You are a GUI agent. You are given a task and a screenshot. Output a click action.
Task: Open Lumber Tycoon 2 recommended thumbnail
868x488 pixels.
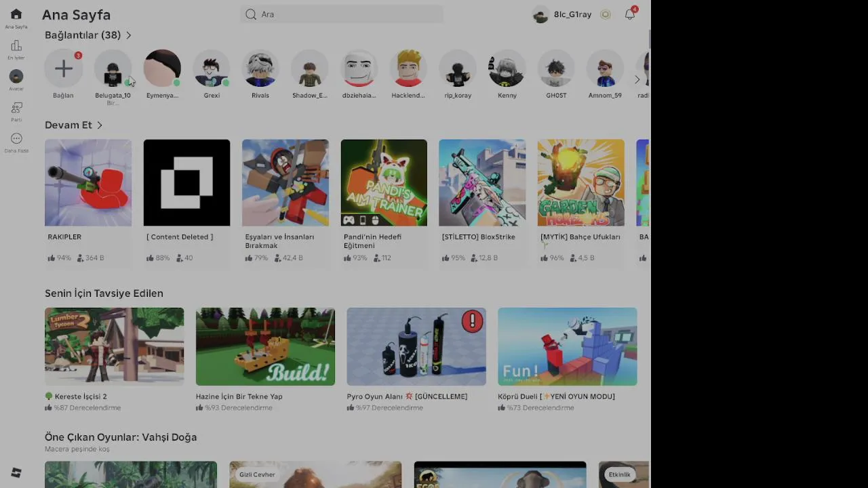point(114,346)
